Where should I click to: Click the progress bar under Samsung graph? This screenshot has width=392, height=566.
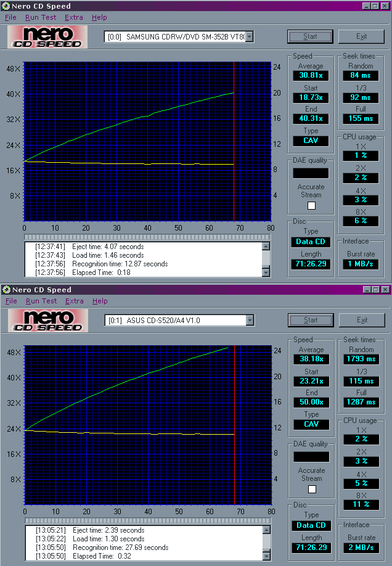pyautogui.click(x=147, y=237)
